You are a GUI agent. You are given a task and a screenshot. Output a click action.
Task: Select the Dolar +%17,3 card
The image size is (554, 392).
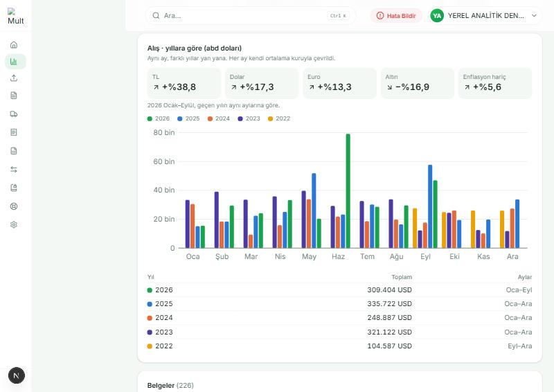pos(262,83)
